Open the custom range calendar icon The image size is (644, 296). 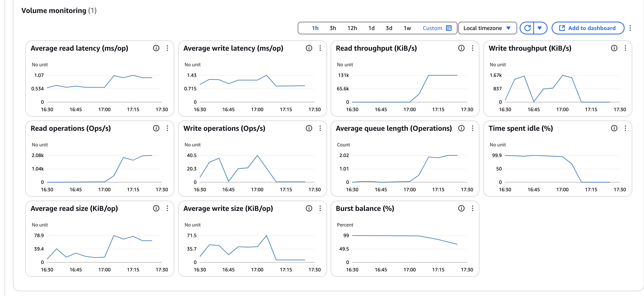point(449,28)
